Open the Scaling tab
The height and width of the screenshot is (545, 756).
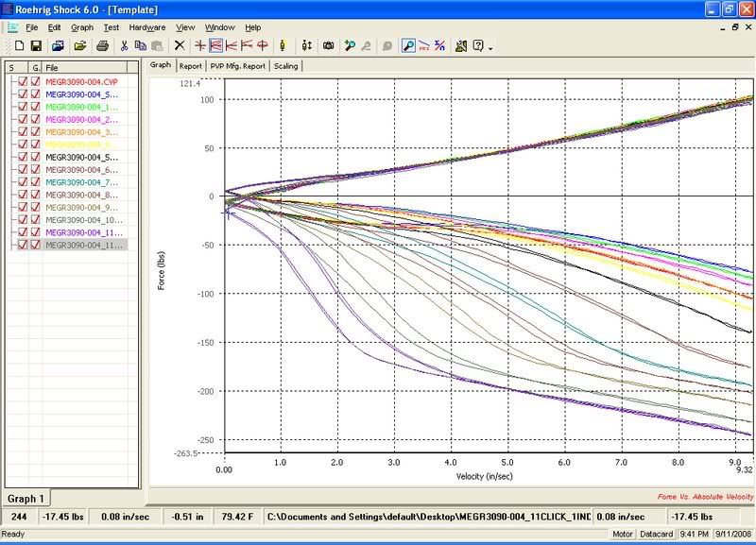[x=285, y=67]
